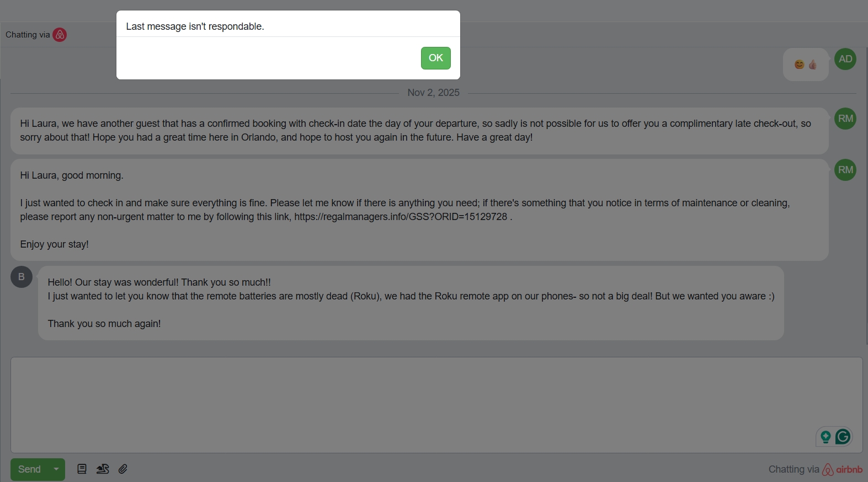
Task: Open the regalmanagers.info GSS link
Action: pyautogui.click(x=401, y=217)
